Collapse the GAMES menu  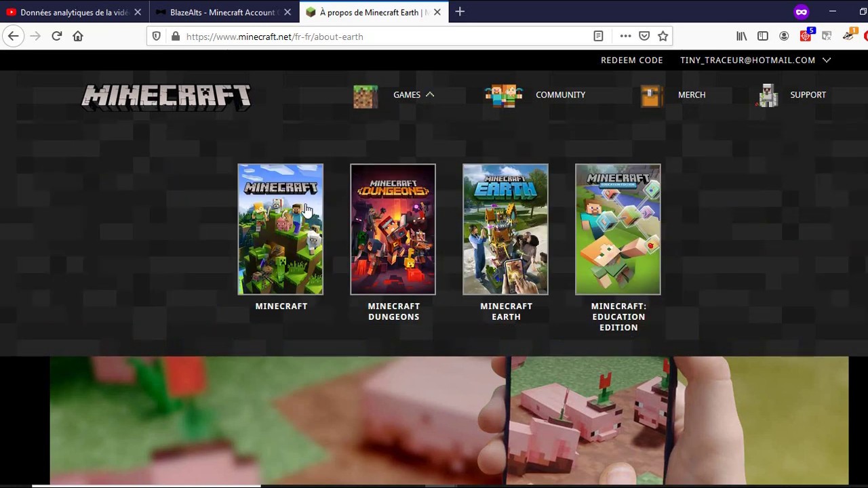tap(414, 95)
